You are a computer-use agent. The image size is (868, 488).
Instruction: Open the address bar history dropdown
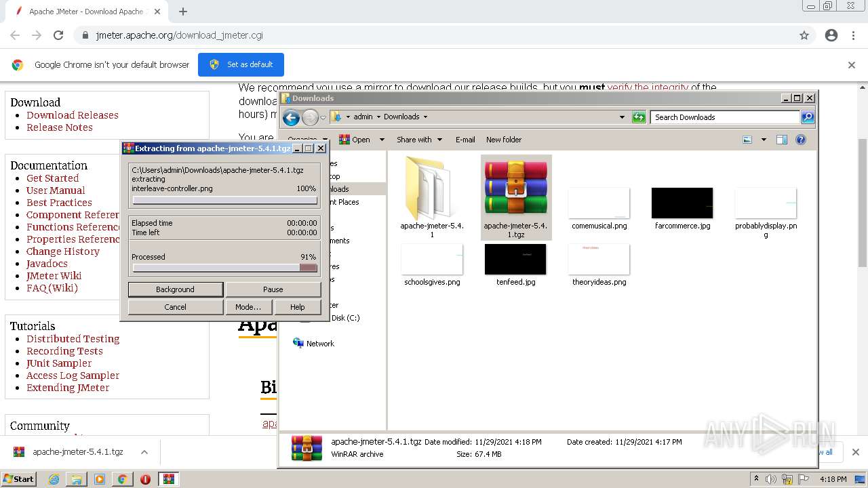pyautogui.click(x=622, y=117)
